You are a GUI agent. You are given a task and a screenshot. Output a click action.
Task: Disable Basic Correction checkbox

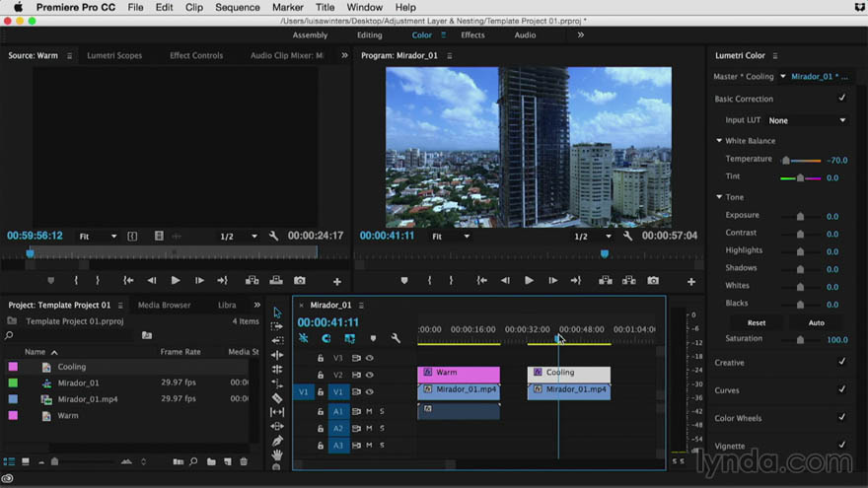pos(842,98)
